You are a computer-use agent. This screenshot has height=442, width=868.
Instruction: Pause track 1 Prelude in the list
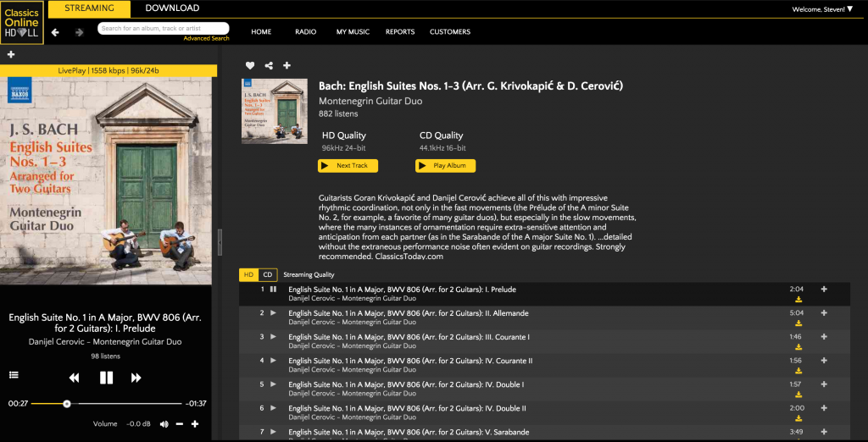click(273, 289)
